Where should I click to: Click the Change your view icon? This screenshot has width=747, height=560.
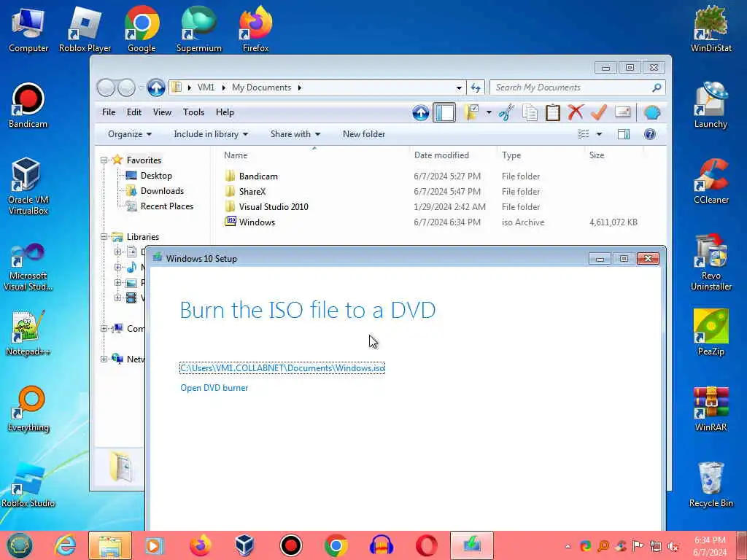584,134
